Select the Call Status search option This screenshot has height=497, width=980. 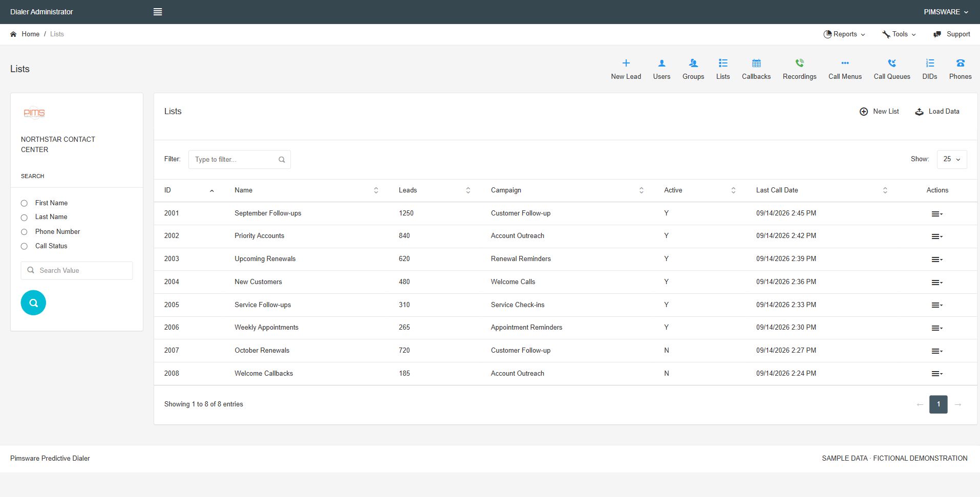[24, 246]
